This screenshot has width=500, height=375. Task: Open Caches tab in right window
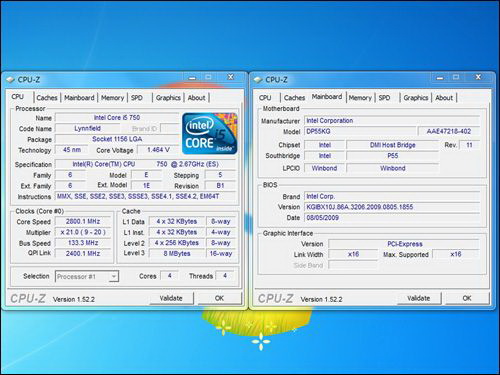pos(294,98)
